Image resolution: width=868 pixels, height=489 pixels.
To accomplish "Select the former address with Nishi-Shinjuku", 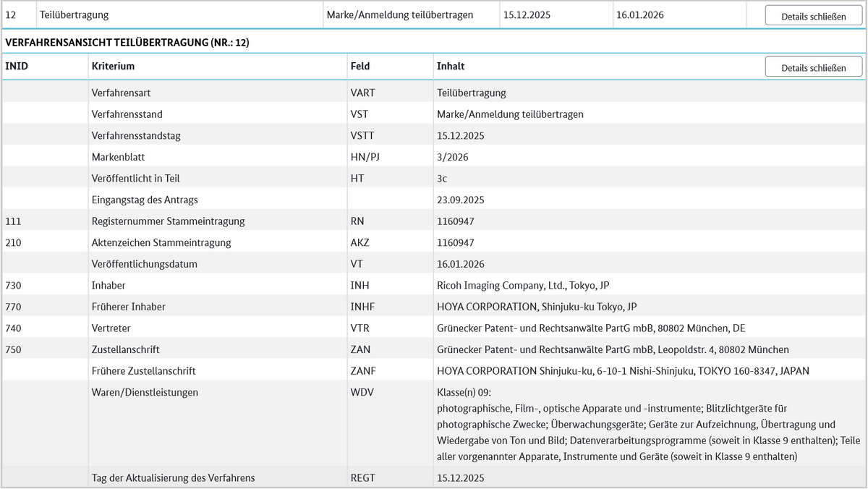I will 623,370.
